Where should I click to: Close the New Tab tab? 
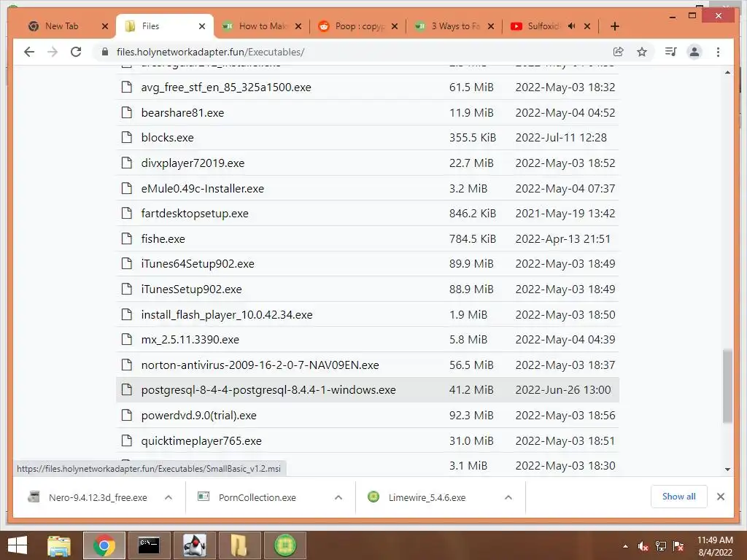click(x=105, y=26)
